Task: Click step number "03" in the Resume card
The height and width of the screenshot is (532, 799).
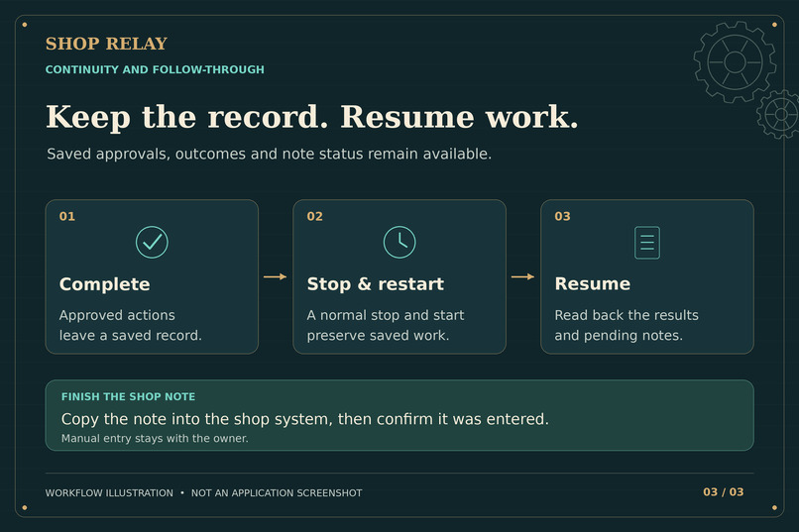Action: [x=562, y=216]
